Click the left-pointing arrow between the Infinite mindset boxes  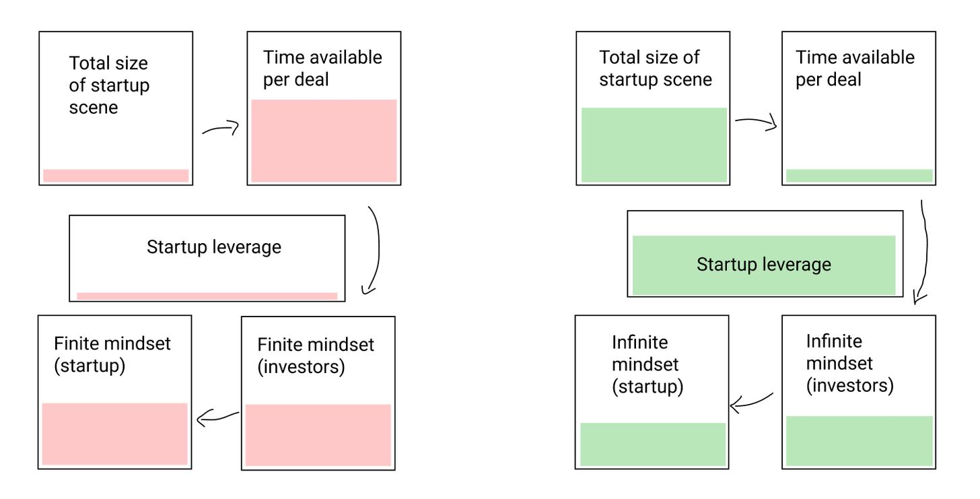coord(751,403)
